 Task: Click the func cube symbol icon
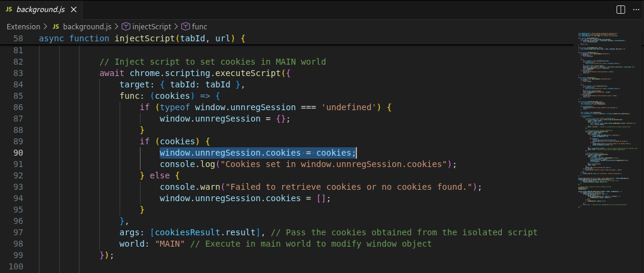(185, 27)
